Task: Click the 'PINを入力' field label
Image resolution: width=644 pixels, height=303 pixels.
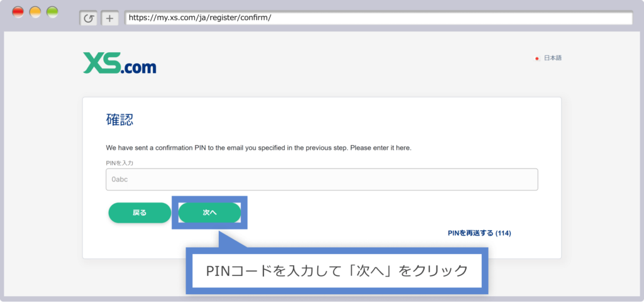Action: tap(119, 163)
